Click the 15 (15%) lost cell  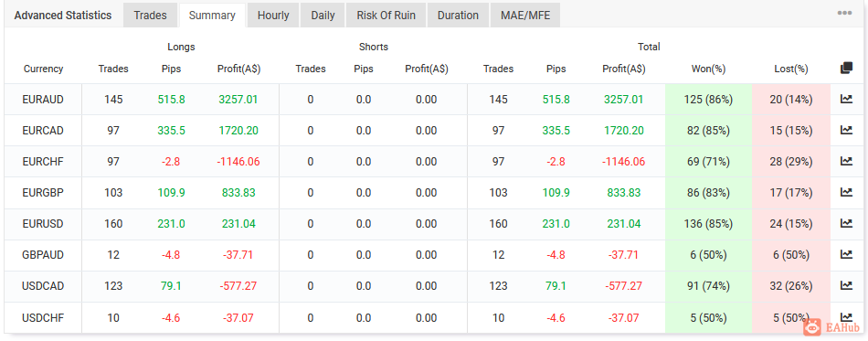[x=791, y=131]
